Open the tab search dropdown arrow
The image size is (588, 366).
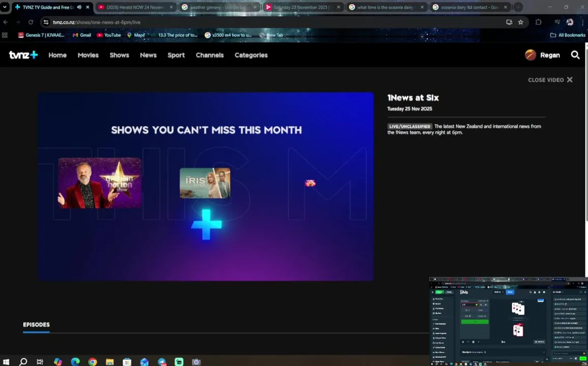point(5,7)
